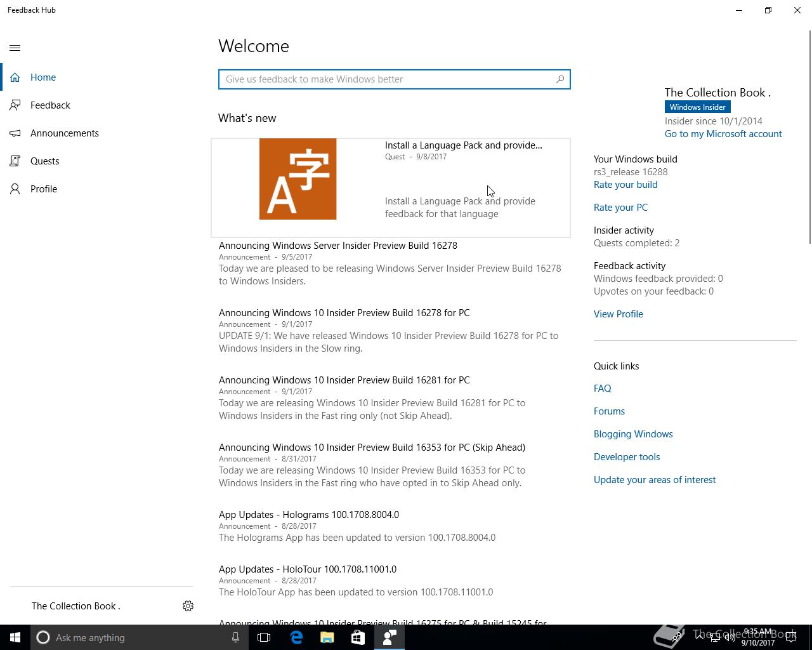
Task: Click the 'Rate your PC' link
Action: pyautogui.click(x=620, y=208)
